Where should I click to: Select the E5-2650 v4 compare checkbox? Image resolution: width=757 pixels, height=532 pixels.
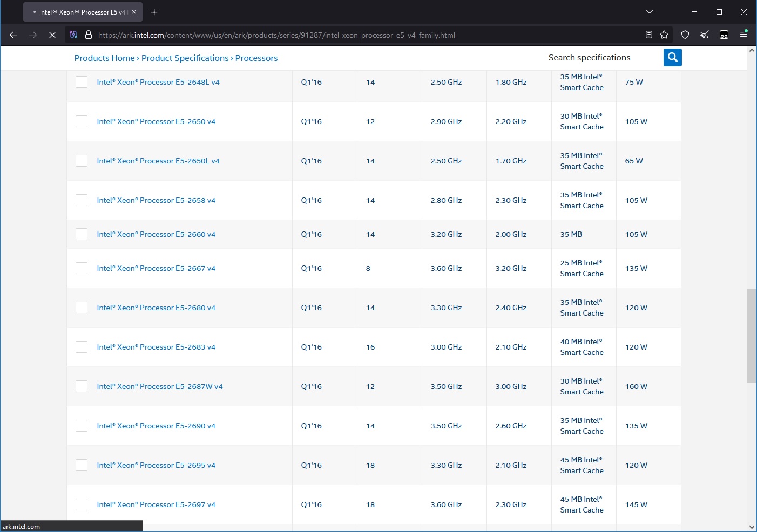[x=82, y=121]
